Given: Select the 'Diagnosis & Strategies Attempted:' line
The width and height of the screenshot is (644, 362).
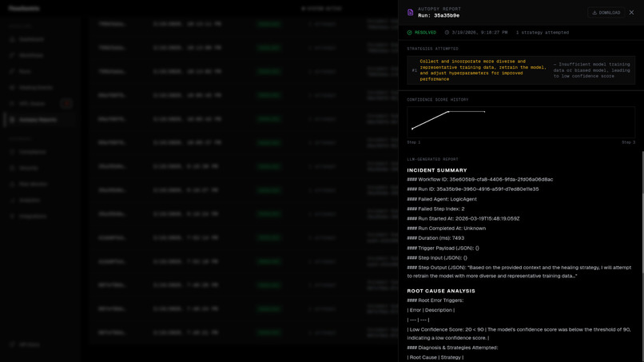Looking at the screenshot, I should [x=452, y=348].
